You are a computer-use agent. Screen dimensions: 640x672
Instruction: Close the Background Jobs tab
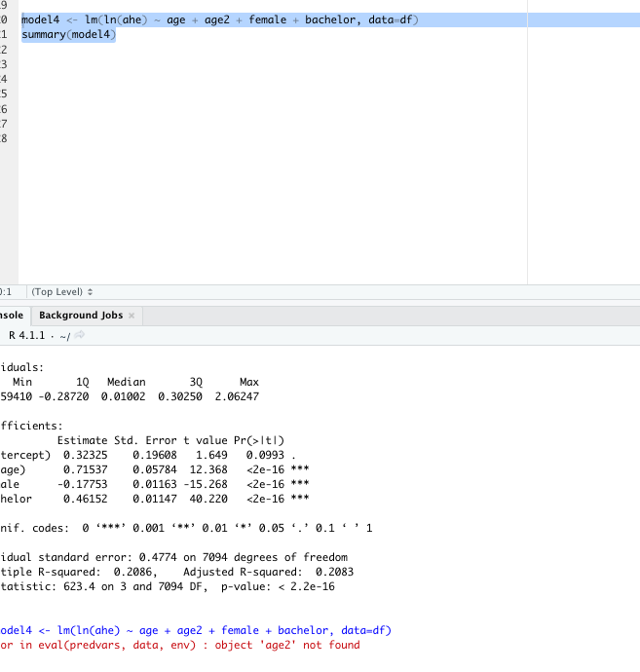132,316
